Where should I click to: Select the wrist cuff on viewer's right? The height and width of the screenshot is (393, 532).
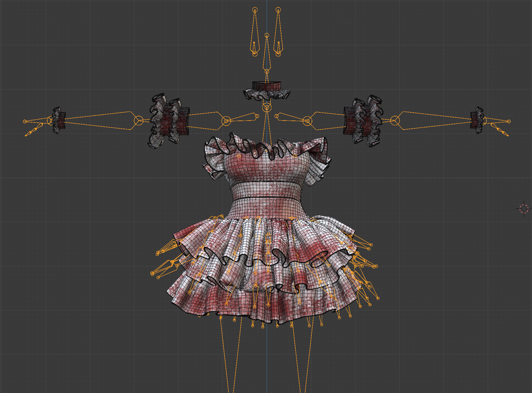coord(477,121)
